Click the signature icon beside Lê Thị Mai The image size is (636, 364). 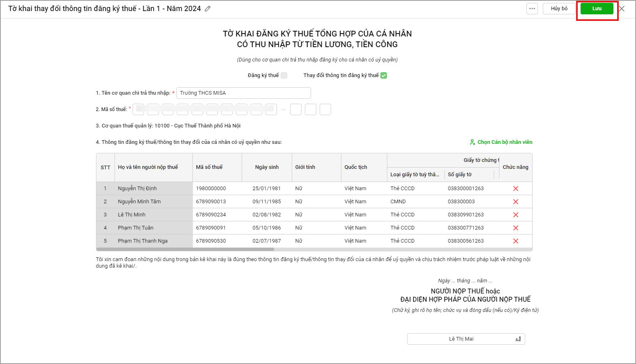[518, 339]
